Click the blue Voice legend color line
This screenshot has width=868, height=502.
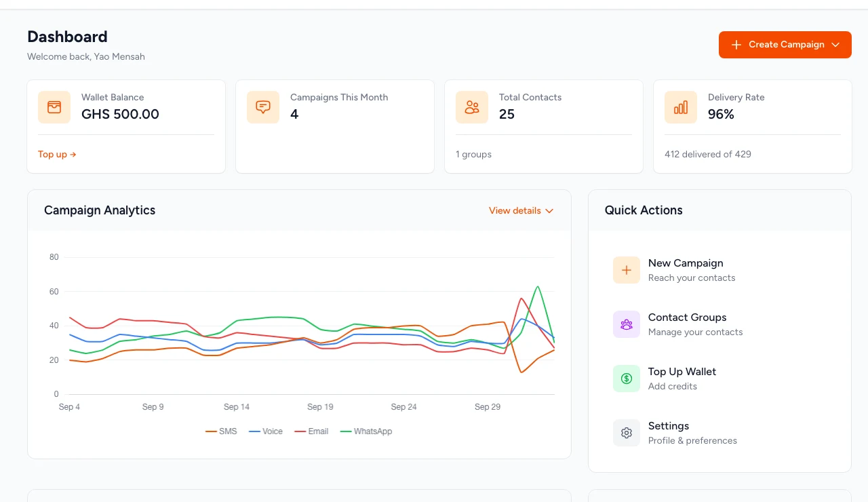coord(255,431)
